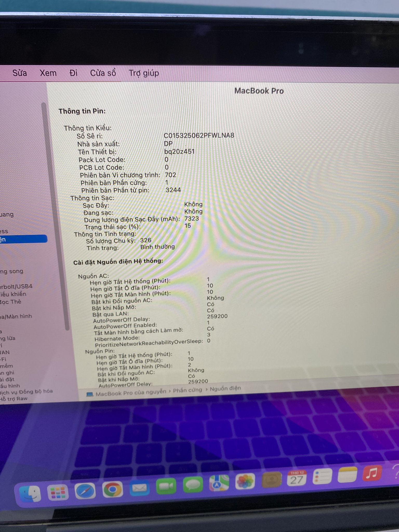Open the Trợ giúp menu
This screenshot has height=532, width=399.
144,73
